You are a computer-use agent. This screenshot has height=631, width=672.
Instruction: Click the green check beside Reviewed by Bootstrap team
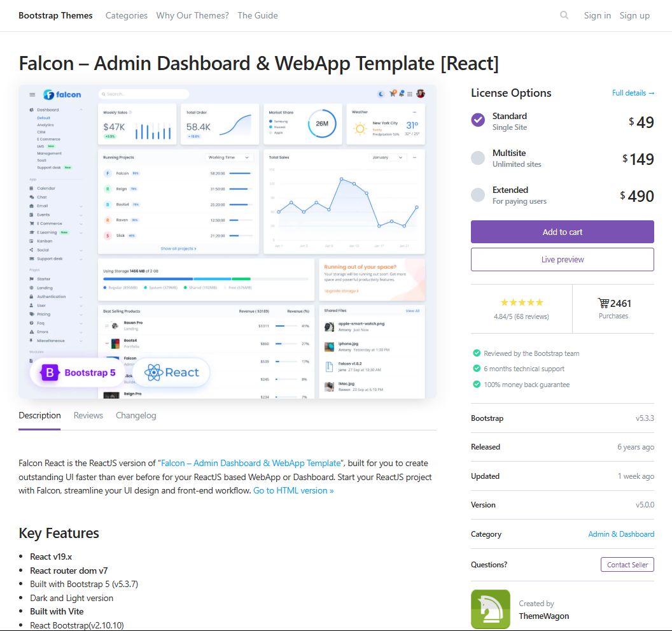point(477,353)
